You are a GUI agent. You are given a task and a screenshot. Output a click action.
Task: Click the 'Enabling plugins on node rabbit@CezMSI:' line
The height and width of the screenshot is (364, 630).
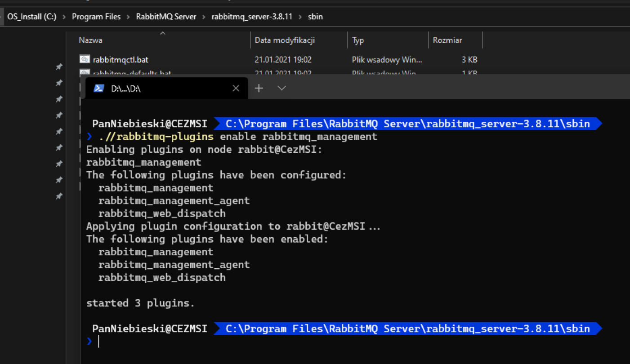pos(205,149)
